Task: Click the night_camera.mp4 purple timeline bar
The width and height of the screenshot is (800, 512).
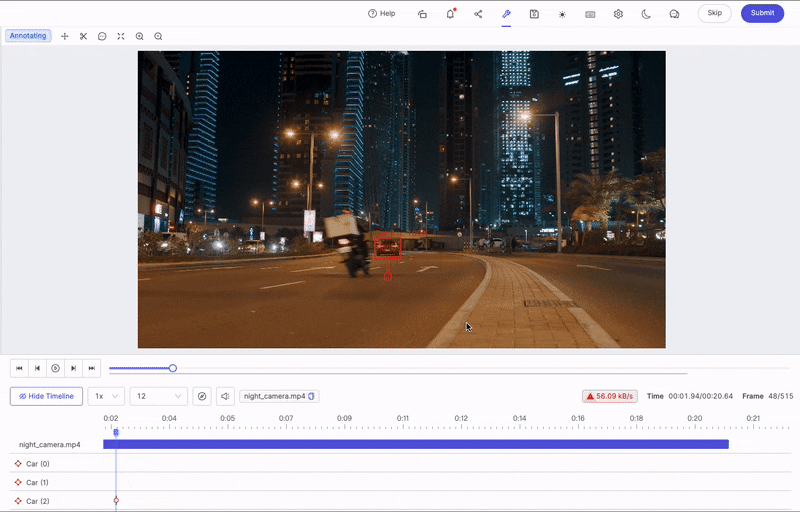Action: (416, 444)
